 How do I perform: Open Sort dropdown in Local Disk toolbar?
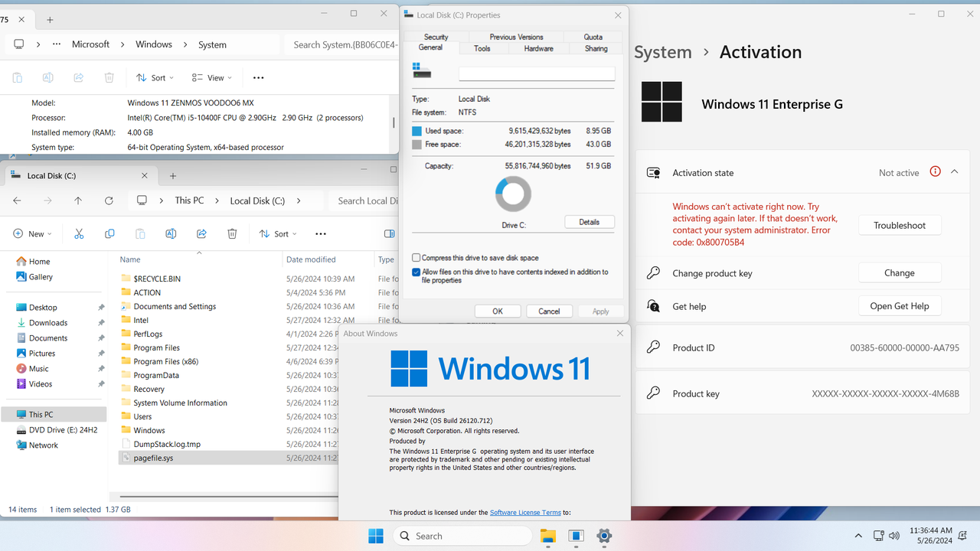click(x=279, y=233)
